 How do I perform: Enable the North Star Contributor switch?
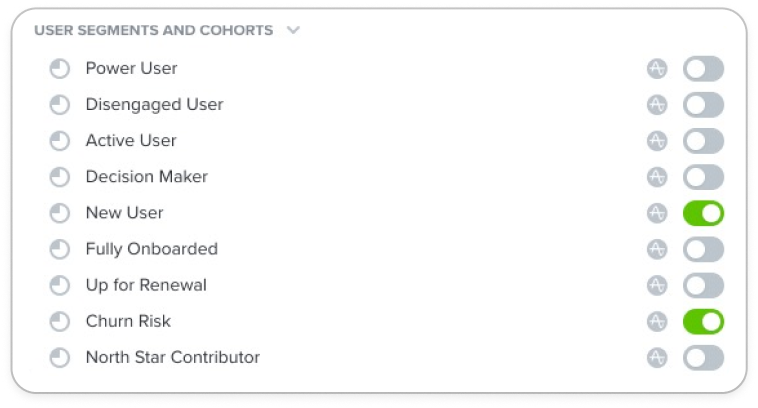pyautogui.click(x=703, y=358)
